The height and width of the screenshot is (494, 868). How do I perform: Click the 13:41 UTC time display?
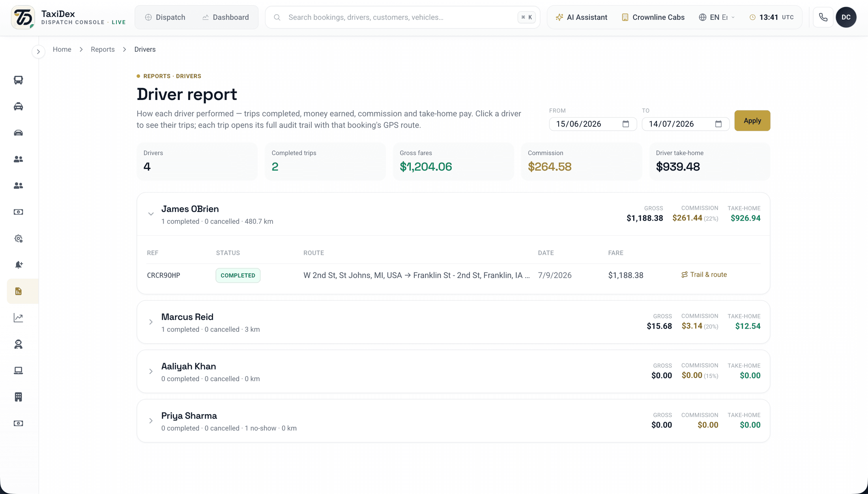(x=771, y=17)
